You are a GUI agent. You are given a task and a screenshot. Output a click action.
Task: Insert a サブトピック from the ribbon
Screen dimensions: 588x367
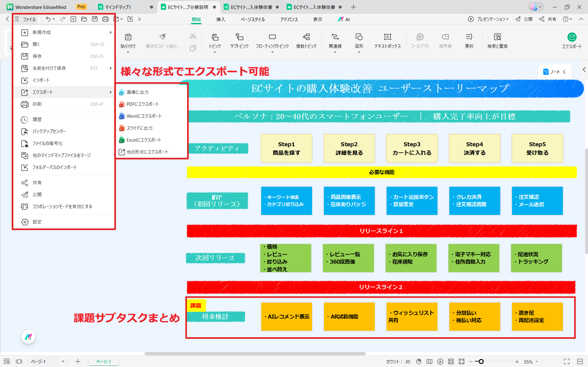(239, 41)
